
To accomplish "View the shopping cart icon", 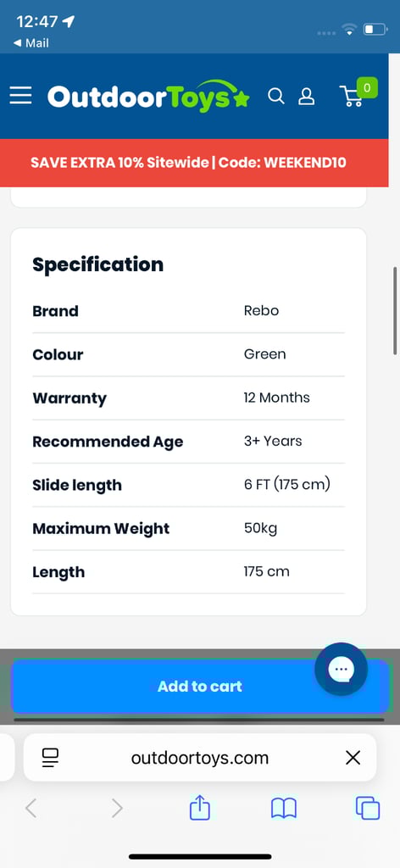I will pyautogui.click(x=352, y=97).
